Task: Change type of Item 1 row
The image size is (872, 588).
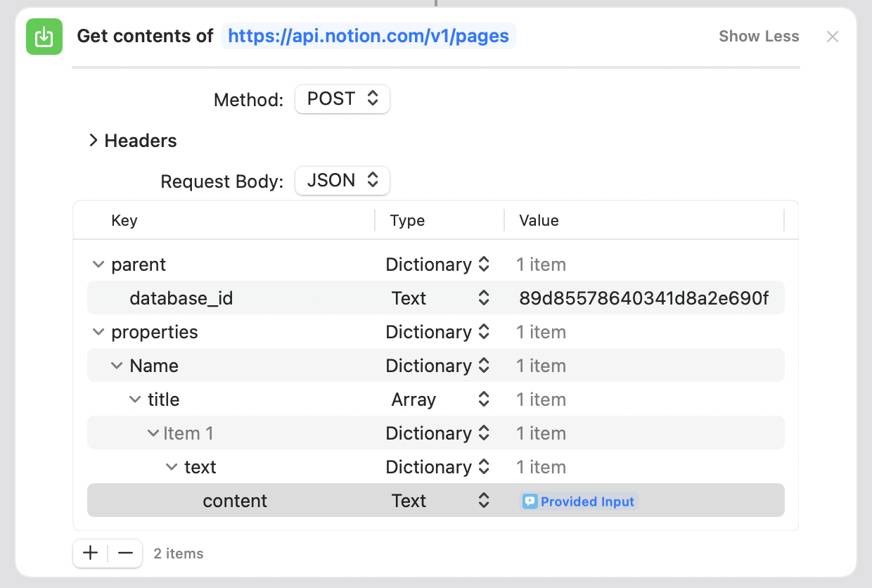Action: click(437, 434)
